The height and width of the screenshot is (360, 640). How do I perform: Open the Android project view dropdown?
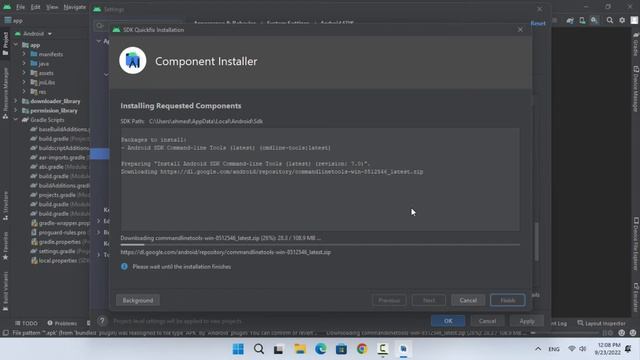pyautogui.click(x=33, y=33)
